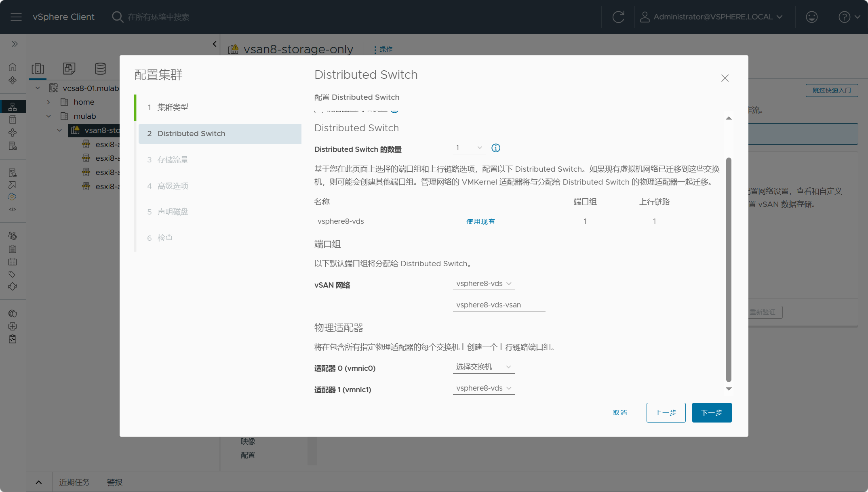
Task: Click the dialog scrollbar up arrow
Action: coord(729,118)
